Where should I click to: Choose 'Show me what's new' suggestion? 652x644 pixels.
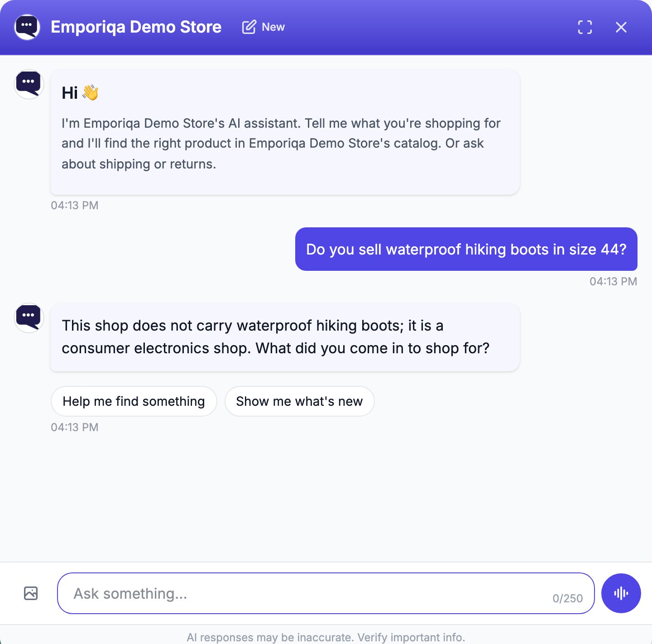coord(299,401)
